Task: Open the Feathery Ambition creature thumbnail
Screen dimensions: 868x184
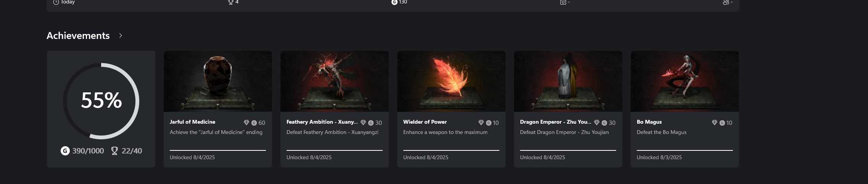Action: click(x=335, y=81)
